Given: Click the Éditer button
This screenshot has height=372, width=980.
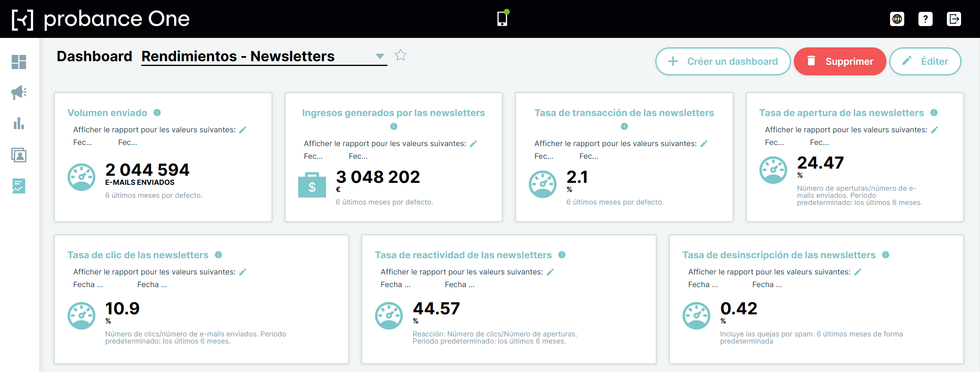Looking at the screenshot, I should click(925, 61).
